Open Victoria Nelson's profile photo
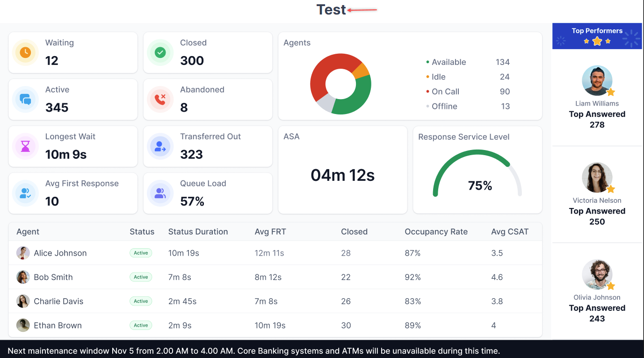The height and width of the screenshot is (358, 644). coord(597,178)
